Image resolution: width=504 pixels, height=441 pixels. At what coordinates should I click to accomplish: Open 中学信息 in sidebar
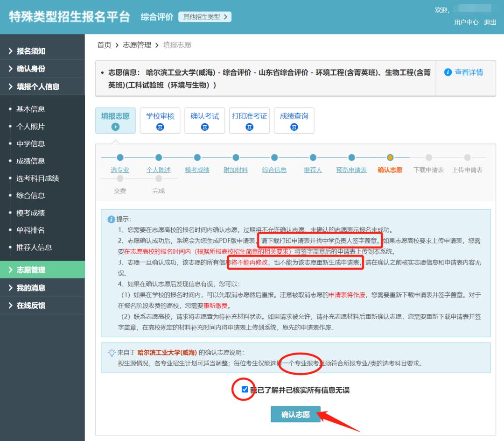30,143
